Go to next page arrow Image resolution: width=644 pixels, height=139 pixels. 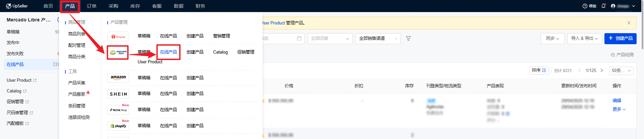click(x=602, y=70)
